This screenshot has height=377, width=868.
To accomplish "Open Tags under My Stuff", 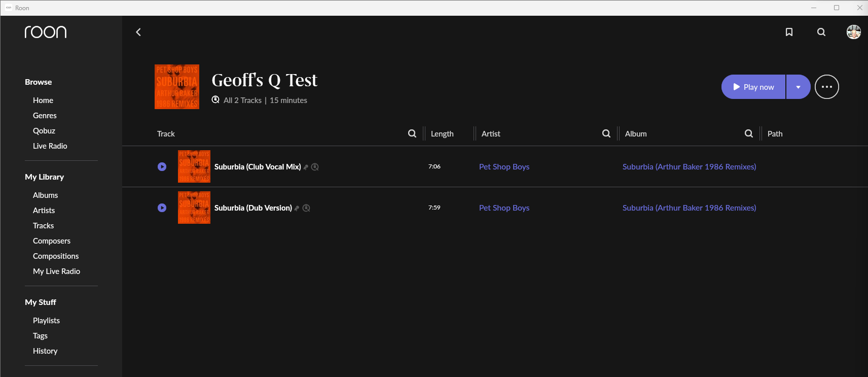I will pyautogui.click(x=40, y=336).
